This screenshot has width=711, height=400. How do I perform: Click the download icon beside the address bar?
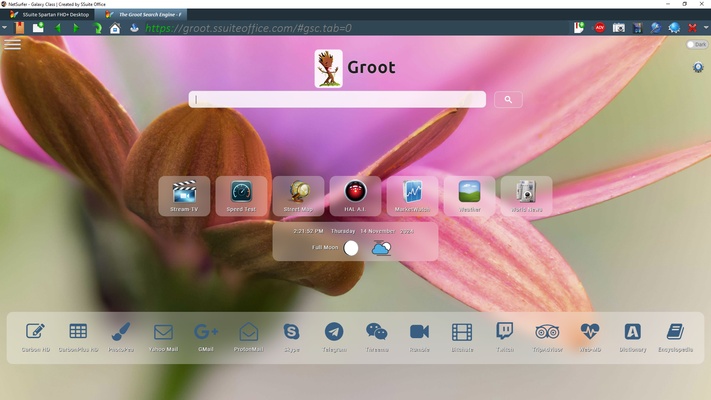pyautogui.click(x=134, y=28)
